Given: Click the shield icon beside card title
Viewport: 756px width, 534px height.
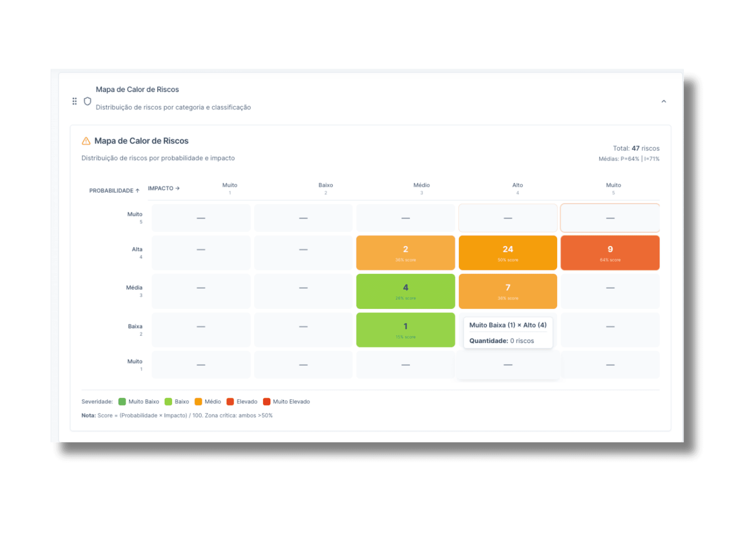Looking at the screenshot, I should point(88,101).
